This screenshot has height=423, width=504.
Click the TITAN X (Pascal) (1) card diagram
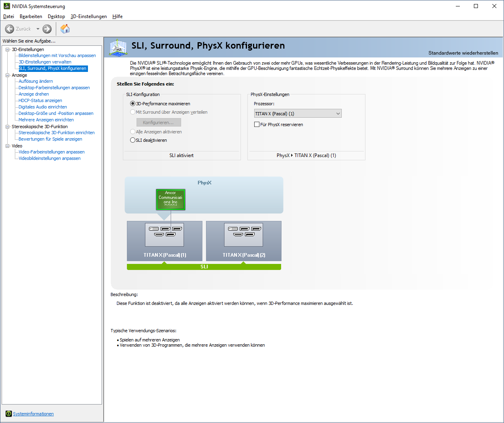click(x=165, y=241)
